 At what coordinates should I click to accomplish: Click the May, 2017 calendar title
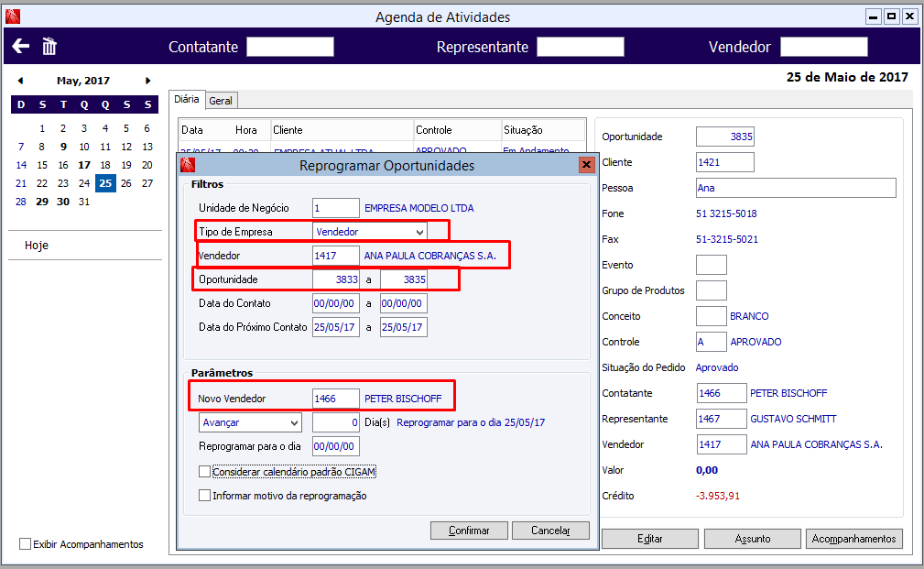83,81
